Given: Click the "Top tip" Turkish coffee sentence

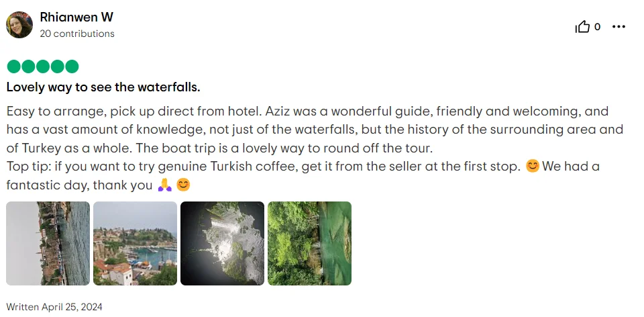Looking at the screenshot, I should pyautogui.click(x=263, y=167).
